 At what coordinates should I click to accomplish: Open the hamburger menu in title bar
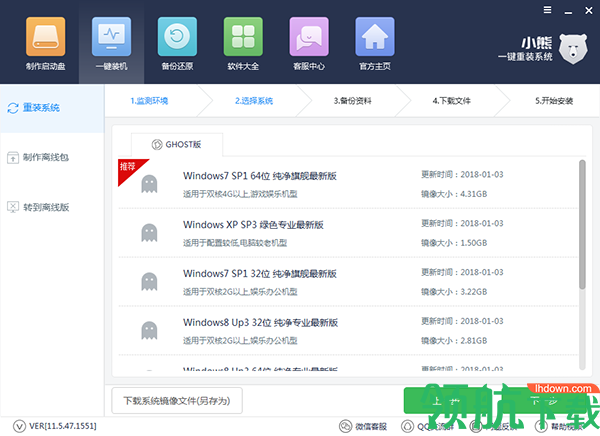548,10
